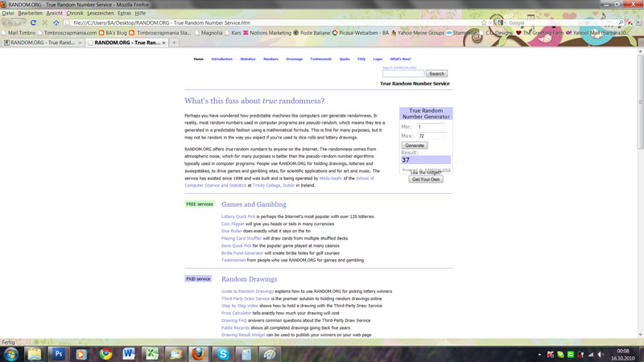Launch Photoshop from the taskbar

point(58,354)
